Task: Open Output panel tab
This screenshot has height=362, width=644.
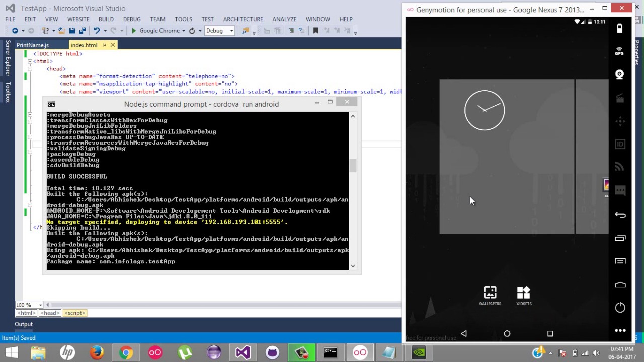Action: (24, 324)
